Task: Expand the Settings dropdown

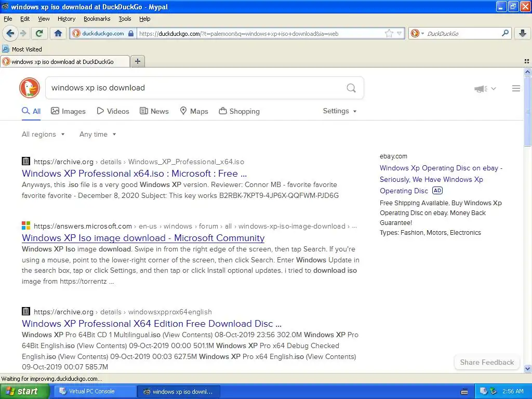Action: [x=340, y=111]
